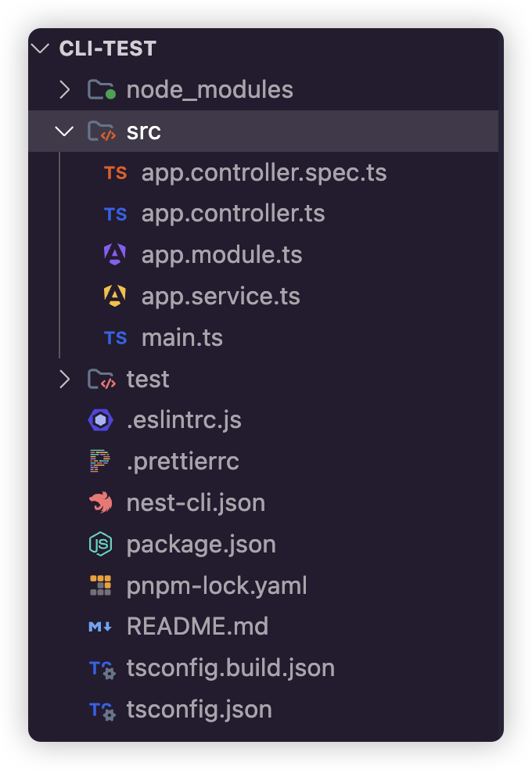Click the pnpm icon beside pnpm-lock.yaml
532x770 pixels.
(100, 585)
